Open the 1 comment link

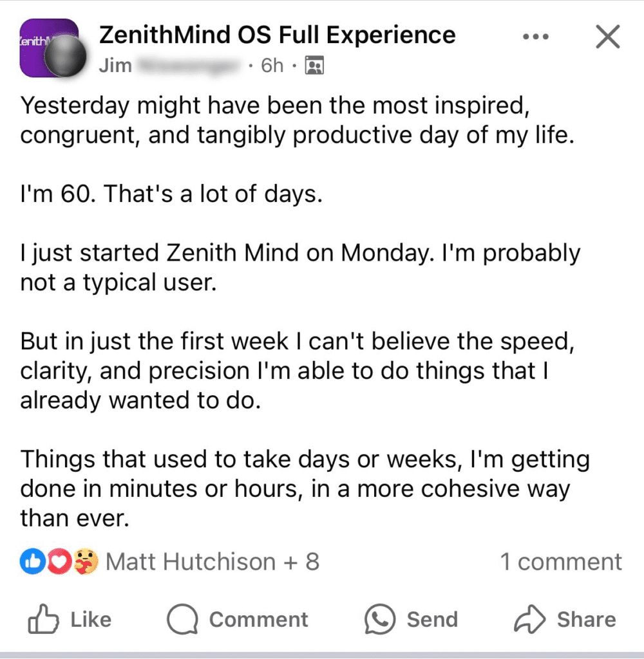[x=561, y=562]
